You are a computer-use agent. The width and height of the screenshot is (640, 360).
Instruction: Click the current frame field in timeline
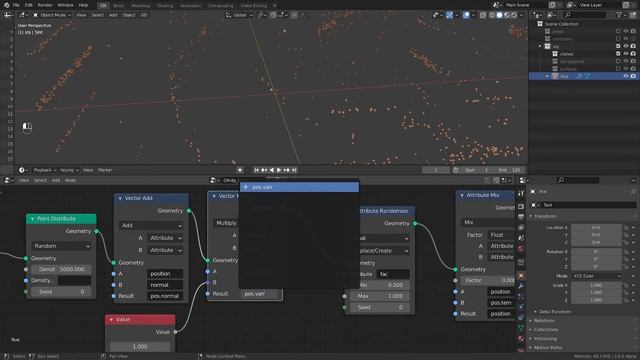[x=436, y=170]
